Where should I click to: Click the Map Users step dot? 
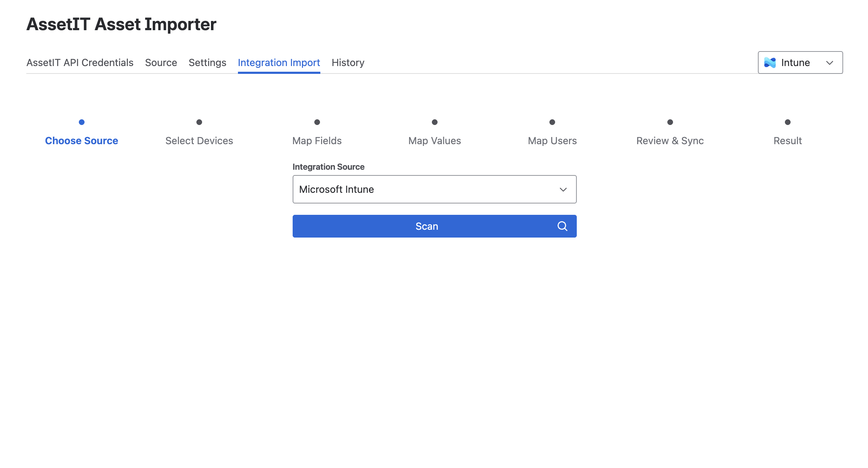(552, 122)
